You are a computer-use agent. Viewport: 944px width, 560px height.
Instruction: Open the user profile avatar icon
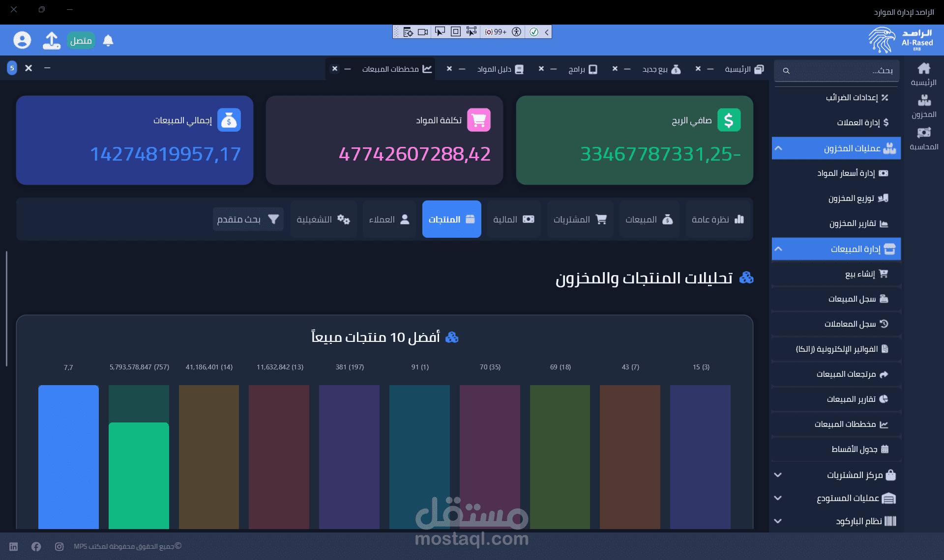(22, 40)
